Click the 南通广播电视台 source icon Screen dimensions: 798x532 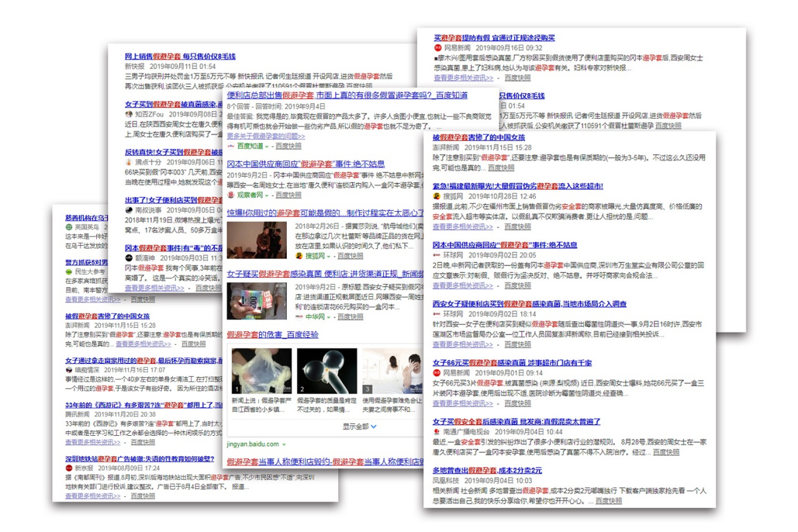click(437, 432)
